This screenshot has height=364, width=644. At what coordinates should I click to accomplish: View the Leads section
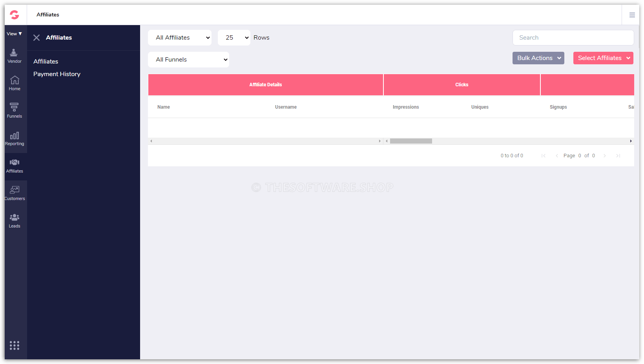(x=15, y=220)
